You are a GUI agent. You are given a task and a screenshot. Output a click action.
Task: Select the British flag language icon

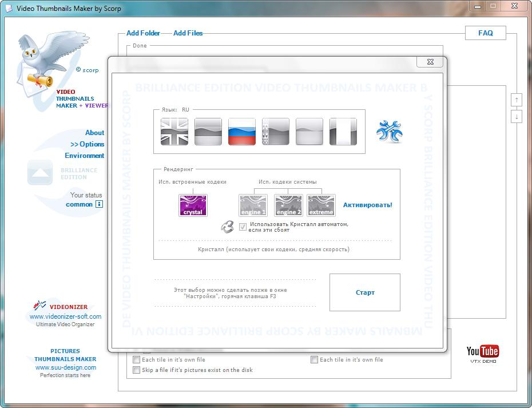(174, 132)
